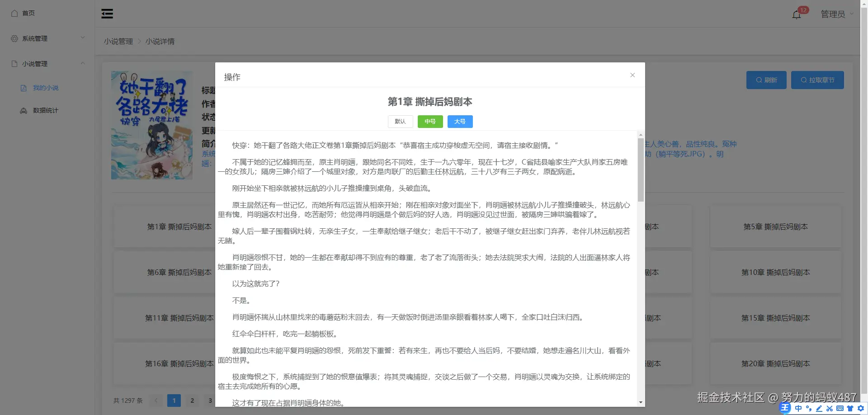The height and width of the screenshot is (415, 868).
Task: Click the car icon for 数据统计
Action: [x=24, y=110]
